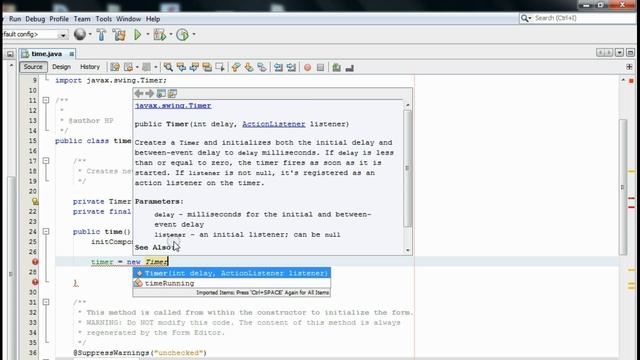Toggle Rectangular Selection mode

pos(220,67)
